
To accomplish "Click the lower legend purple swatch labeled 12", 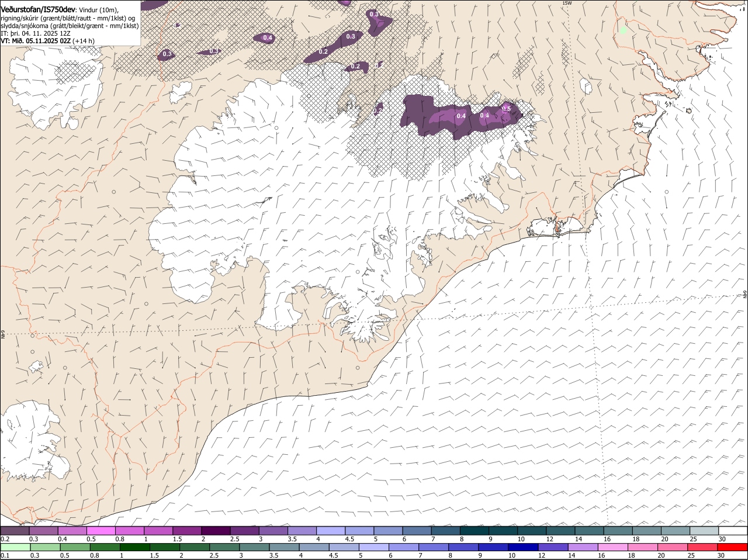I will (553, 547).
